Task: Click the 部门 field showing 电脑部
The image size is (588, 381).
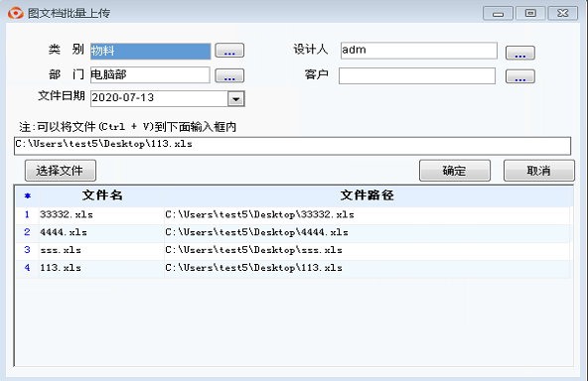Action: (150, 75)
